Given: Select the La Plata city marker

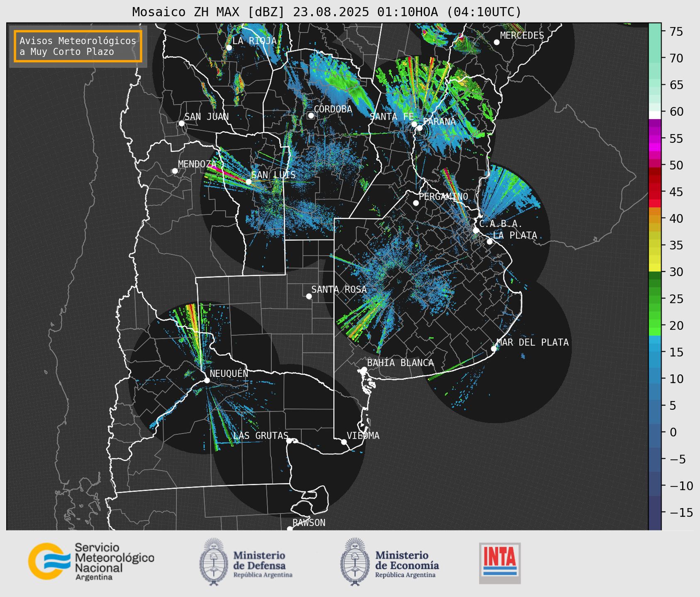Looking at the screenshot, I should pos(490,242).
